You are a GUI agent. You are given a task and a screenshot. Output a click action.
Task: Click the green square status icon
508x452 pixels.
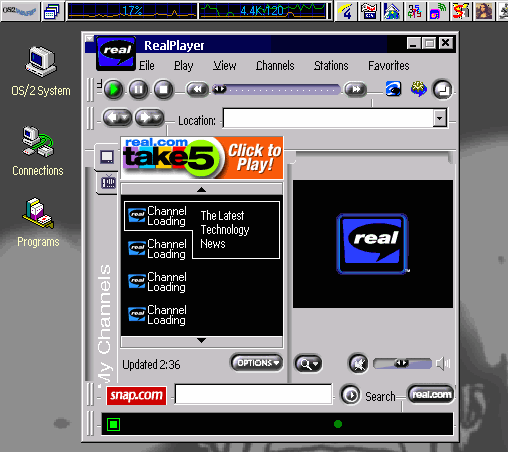tap(113, 424)
